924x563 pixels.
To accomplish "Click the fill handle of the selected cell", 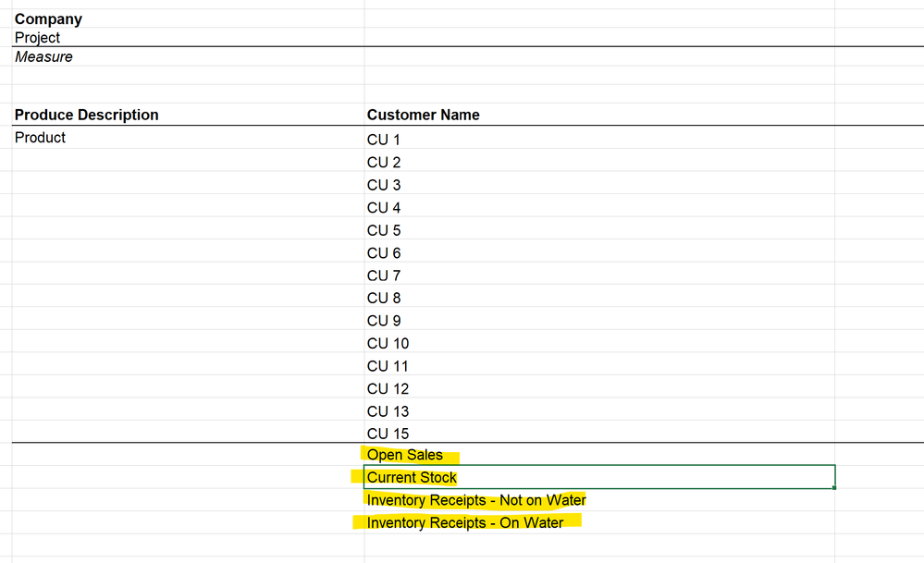I will [x=834, y=487].
